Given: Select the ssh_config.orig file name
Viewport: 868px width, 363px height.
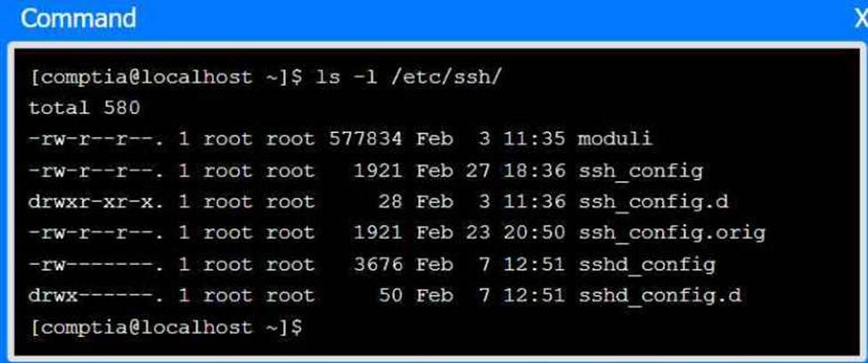Looking at the screenshot, I should click(x=672, y=233).
